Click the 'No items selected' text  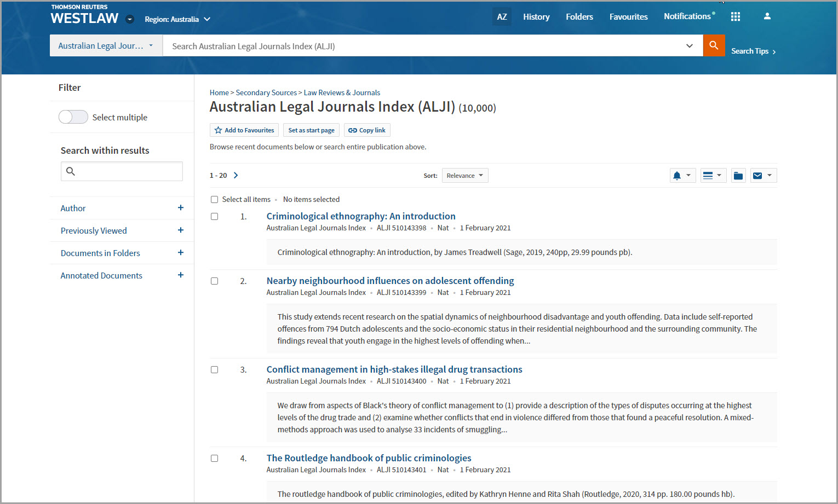pyautogui.click(x=311, y=200)
